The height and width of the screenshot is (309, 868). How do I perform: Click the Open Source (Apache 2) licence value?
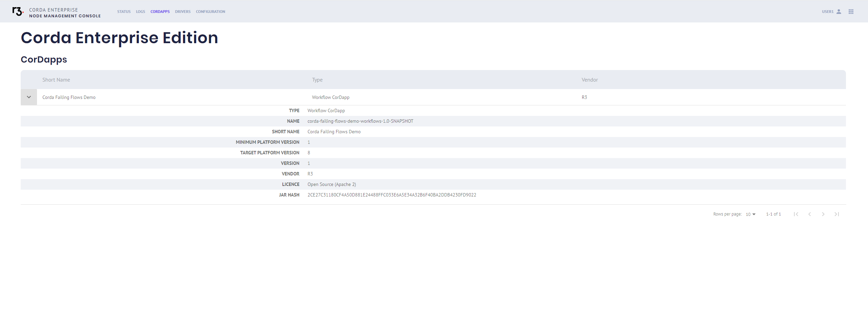pos(332,184)
